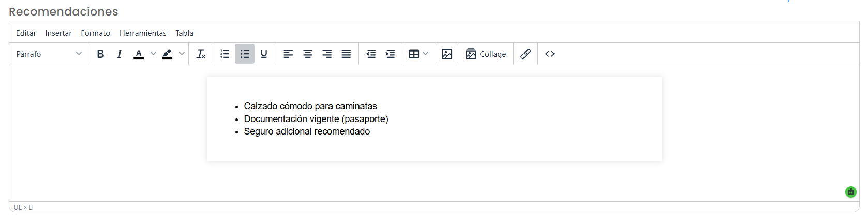This screenshot has width=868, height=223.
Task: Toggle italic text style
Action: coord(119,54)
